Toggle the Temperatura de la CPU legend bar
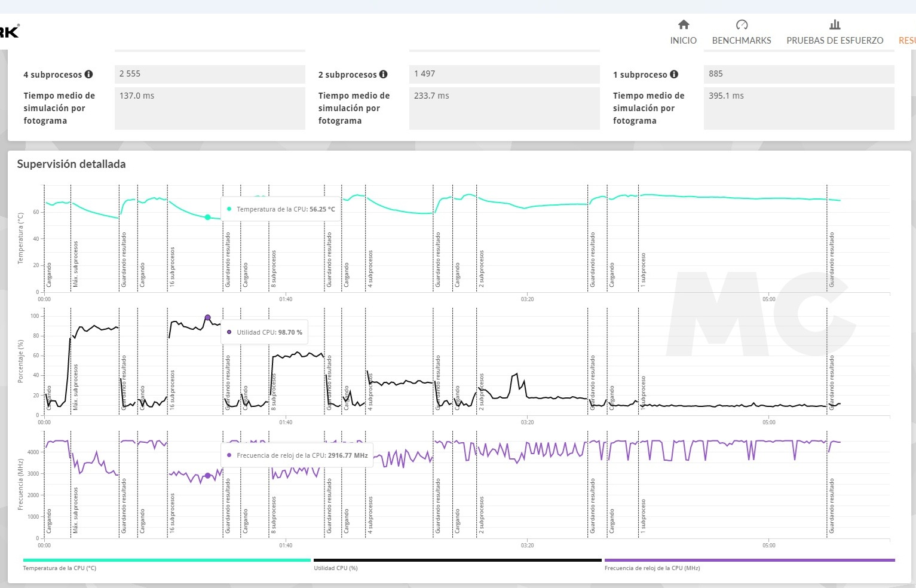This screenshot has height=588, width=916. point(167,561)
